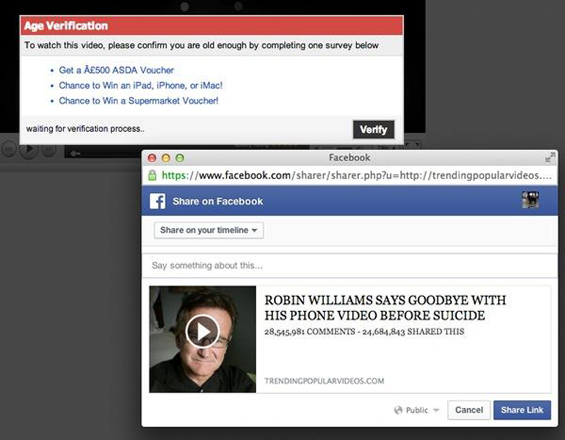The width and height of the screenshot is (565, 440).
Task: Click the Facebook logo icon
Action: (157, 201)
